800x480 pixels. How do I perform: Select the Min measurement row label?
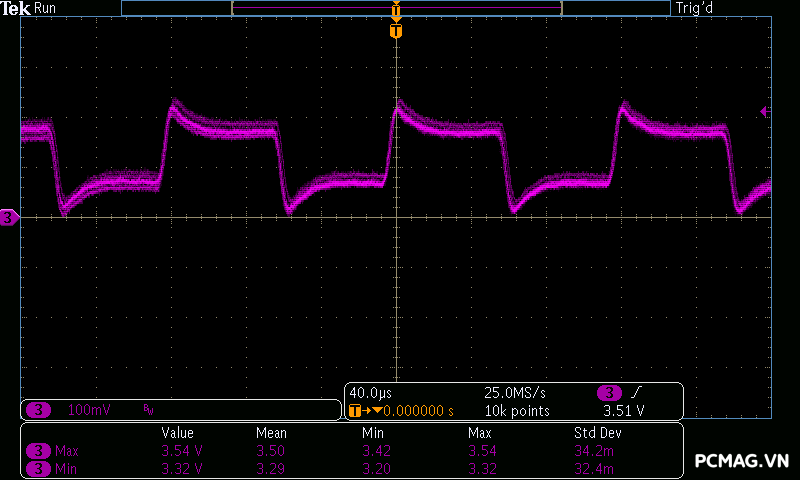66,468
